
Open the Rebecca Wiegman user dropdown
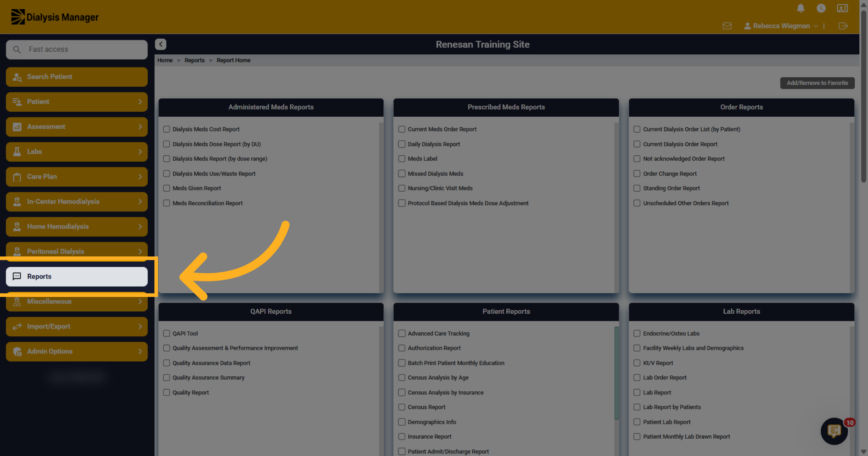coord(781,26)
